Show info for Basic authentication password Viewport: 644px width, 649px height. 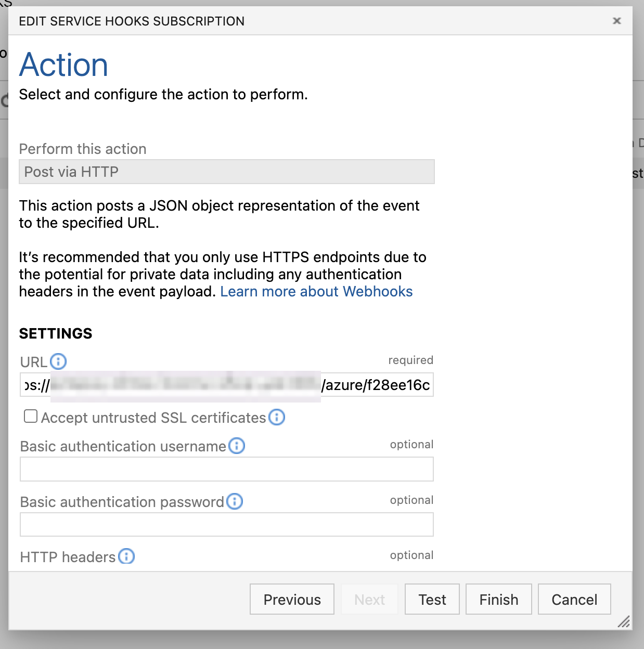[235, 501]
